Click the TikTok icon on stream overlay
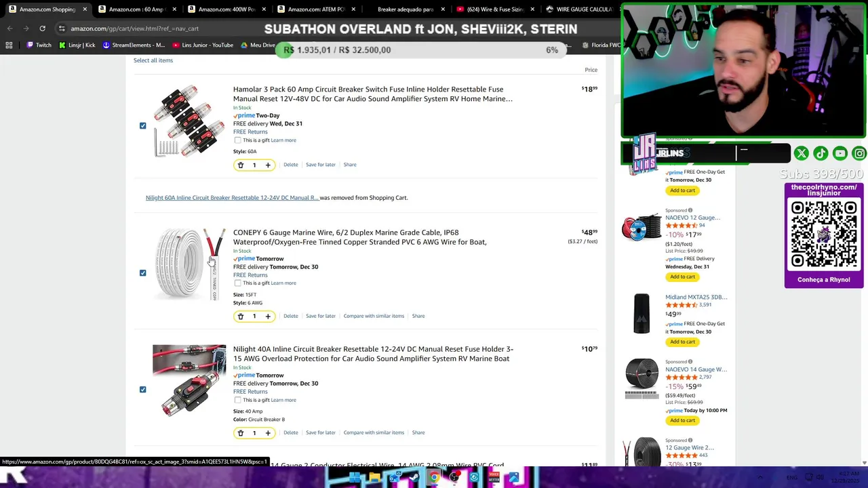This screenshot has height=488, width=868. pos(821,154)
